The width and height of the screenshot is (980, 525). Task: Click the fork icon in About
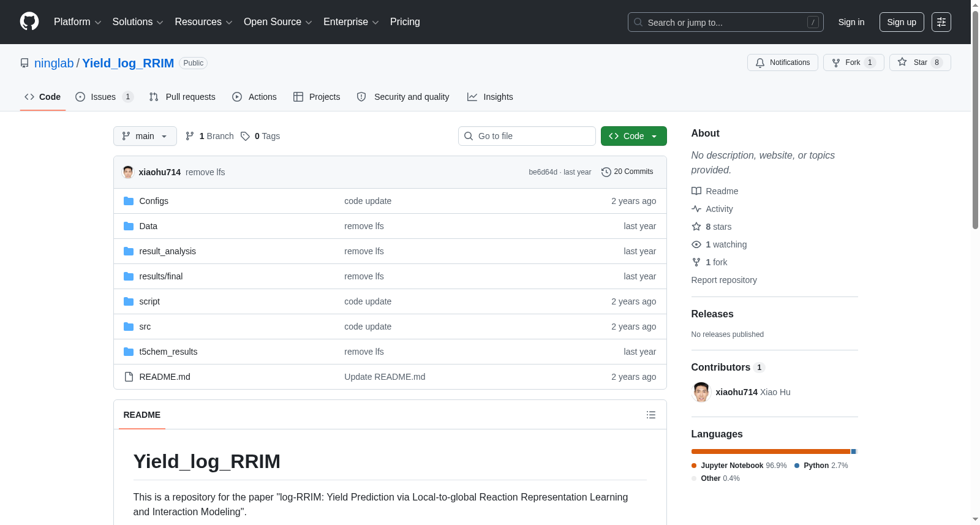[x=696, y=262]
